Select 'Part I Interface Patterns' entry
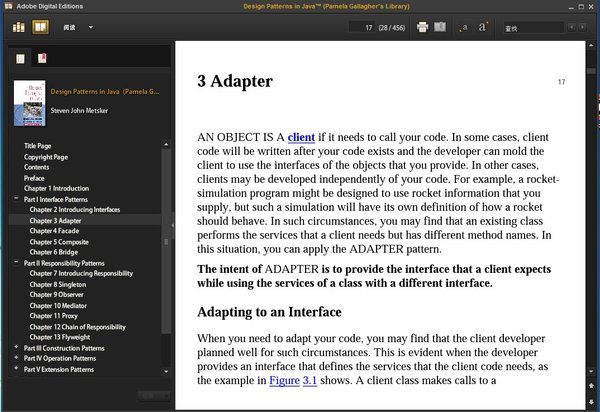 pyautogui.click(x=55, y=199)
